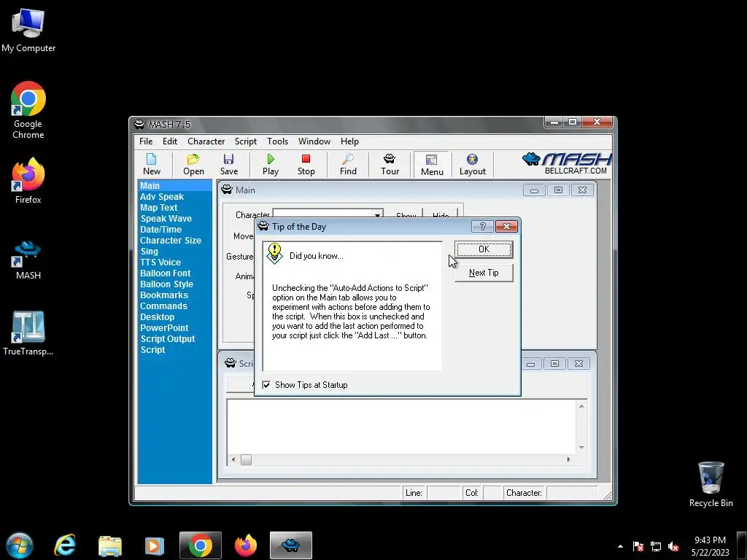The image size is (747, 560).
Task: Show hidden system tray icons arrow
Action: 620,547
